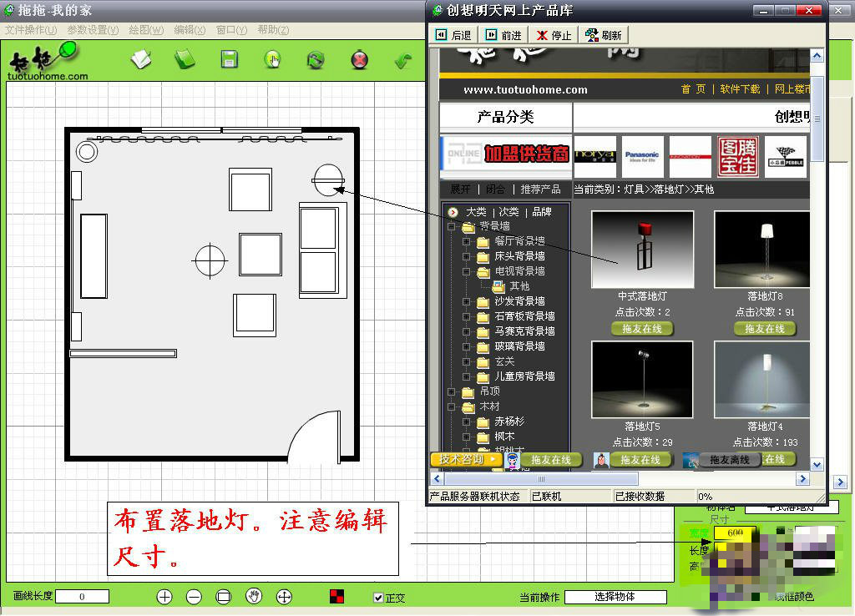Click the hand pointer select icon

[x=272, y=59]
